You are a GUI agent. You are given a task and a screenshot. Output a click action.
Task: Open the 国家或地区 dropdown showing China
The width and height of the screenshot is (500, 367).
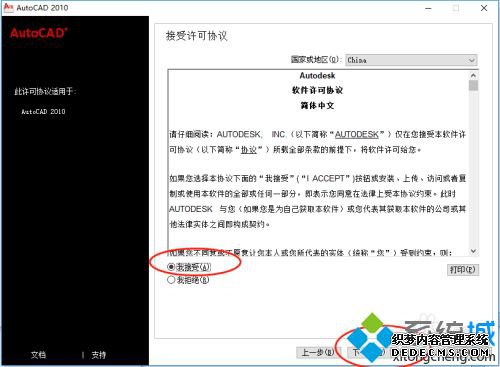[411, 60]
